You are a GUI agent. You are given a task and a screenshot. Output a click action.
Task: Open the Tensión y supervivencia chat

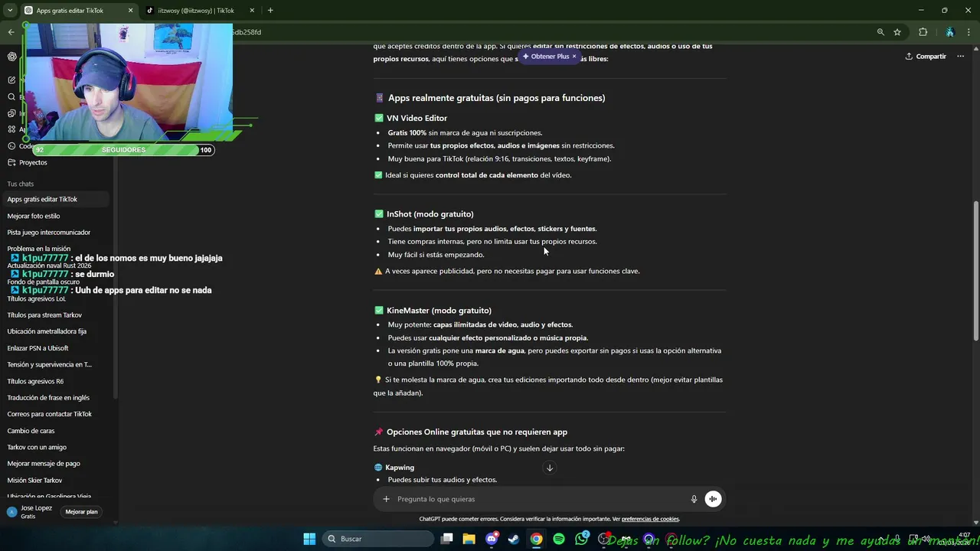click(55, 364)
